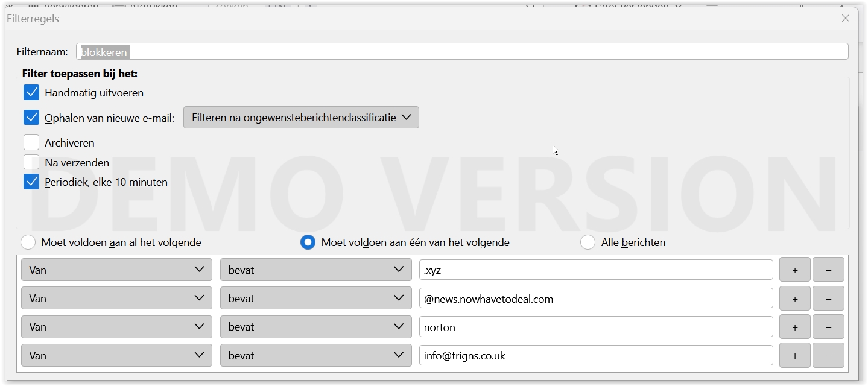Close the Filterregels dialog window

(846, 19)
